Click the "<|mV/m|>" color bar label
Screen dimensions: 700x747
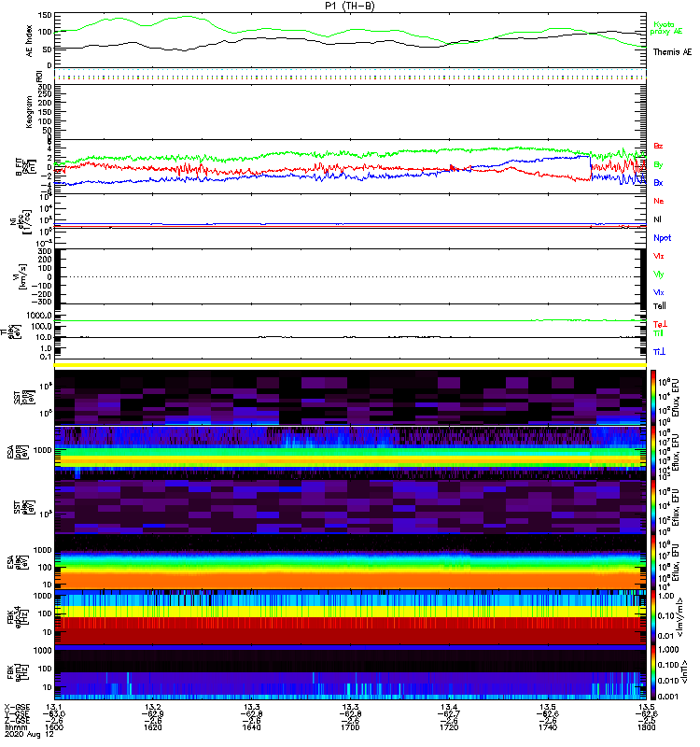(682, 617)
